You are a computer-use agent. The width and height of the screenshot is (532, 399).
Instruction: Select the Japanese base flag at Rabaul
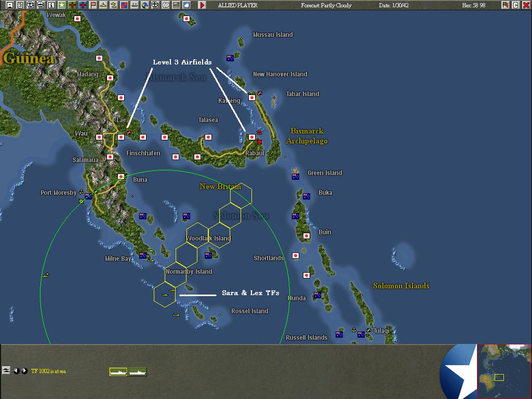point(252,137)
